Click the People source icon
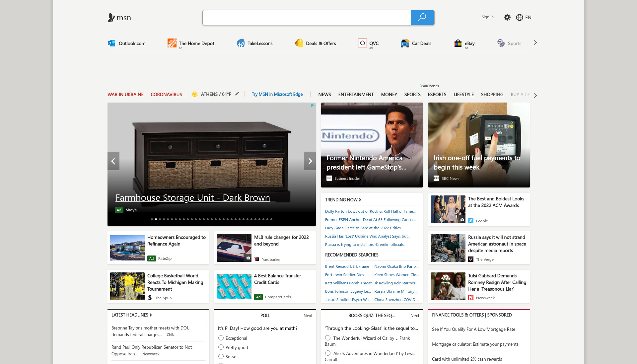The height and width of the screenshot is (364, 637). pyautogui.click(x=471, y=221)
